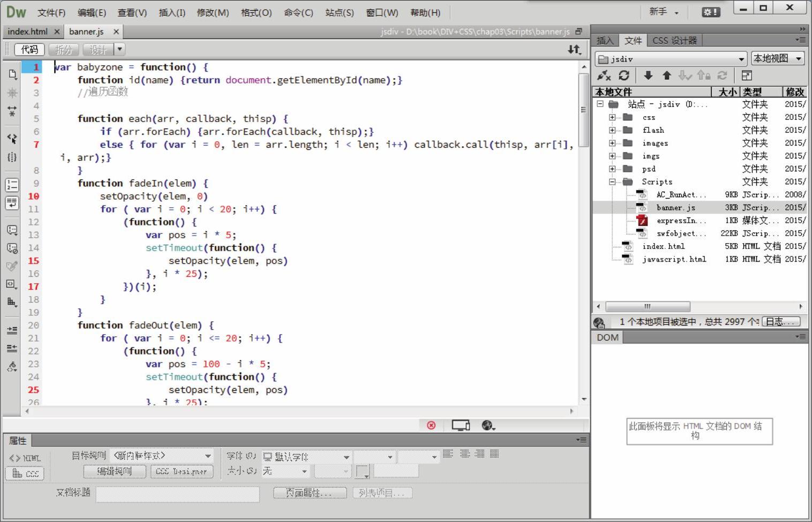Click the 日志 log button
This screenshot has width=812, height=522.
pyautogui.click(x=781, y=322)
